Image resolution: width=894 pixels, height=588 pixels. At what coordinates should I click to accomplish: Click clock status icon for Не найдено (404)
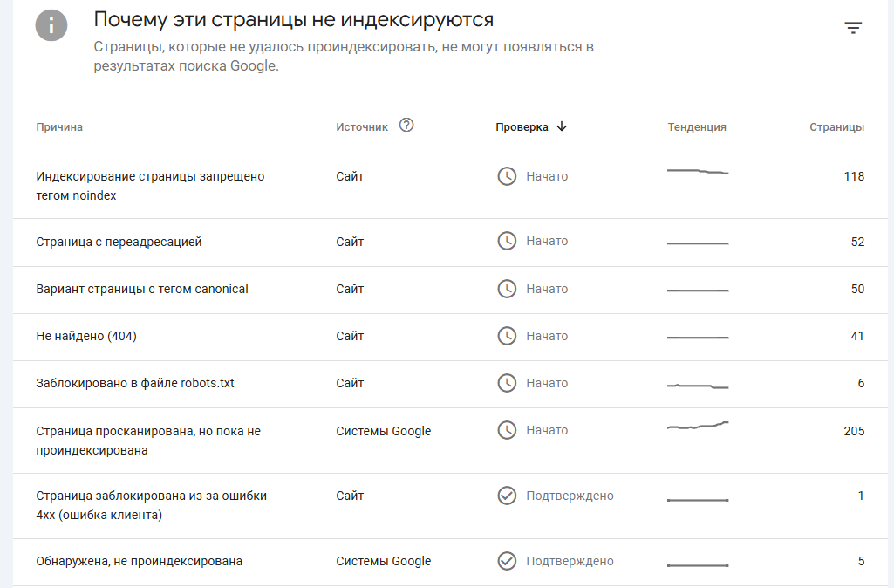coord(507,336)
